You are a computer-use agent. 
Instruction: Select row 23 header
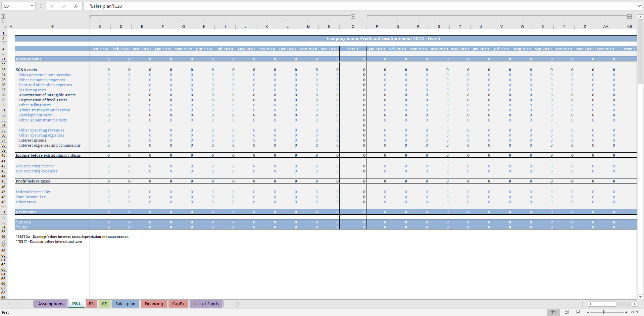pos(3,70)
